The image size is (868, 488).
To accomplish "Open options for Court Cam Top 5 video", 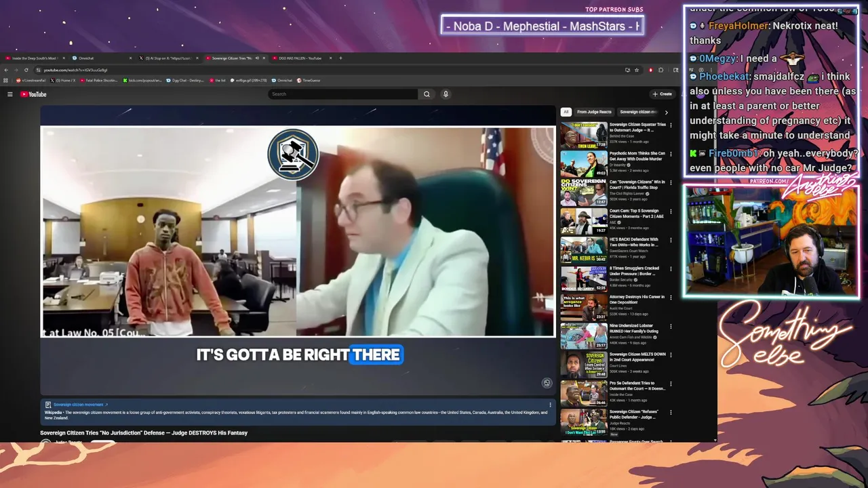I will point(671,211).
